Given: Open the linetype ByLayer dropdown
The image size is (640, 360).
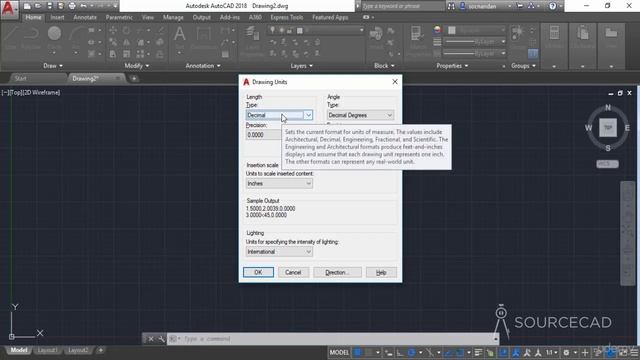Looking at the screenshot, I should (x=474, y=53).
